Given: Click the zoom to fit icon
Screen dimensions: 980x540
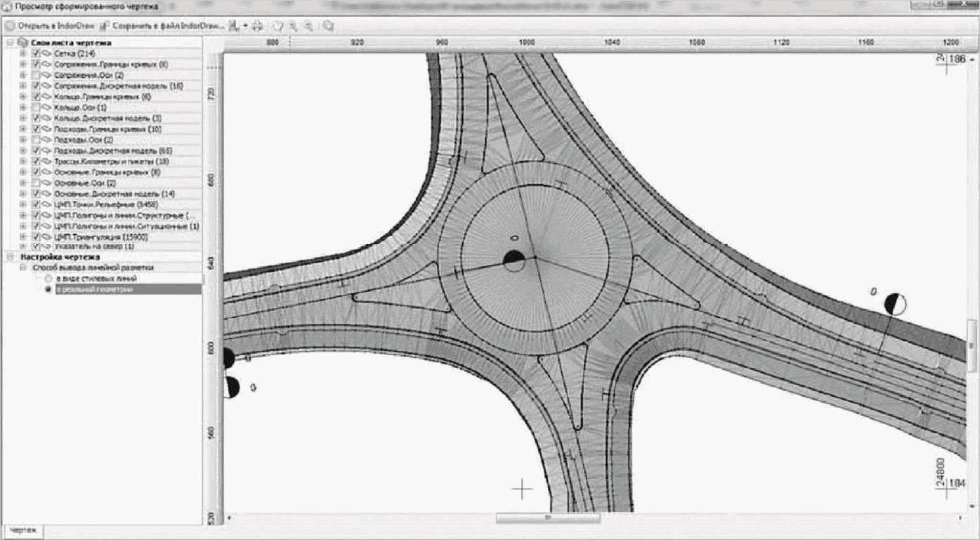Looking at the screenshot, I should pyautogui.click(x=328, y=26).
